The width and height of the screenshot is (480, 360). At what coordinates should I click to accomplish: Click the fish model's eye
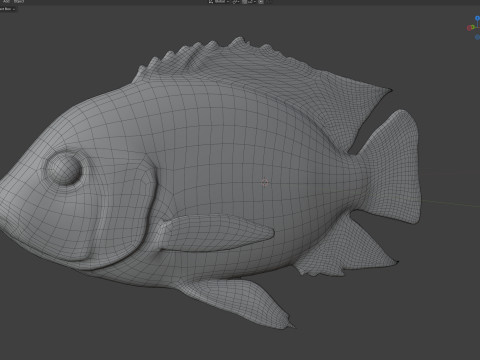point(64,168)
